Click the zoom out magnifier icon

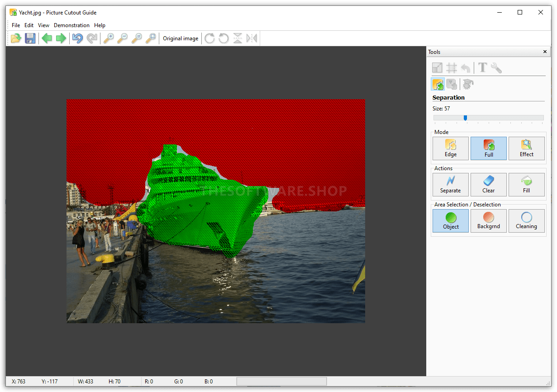(x=123, y=38)
